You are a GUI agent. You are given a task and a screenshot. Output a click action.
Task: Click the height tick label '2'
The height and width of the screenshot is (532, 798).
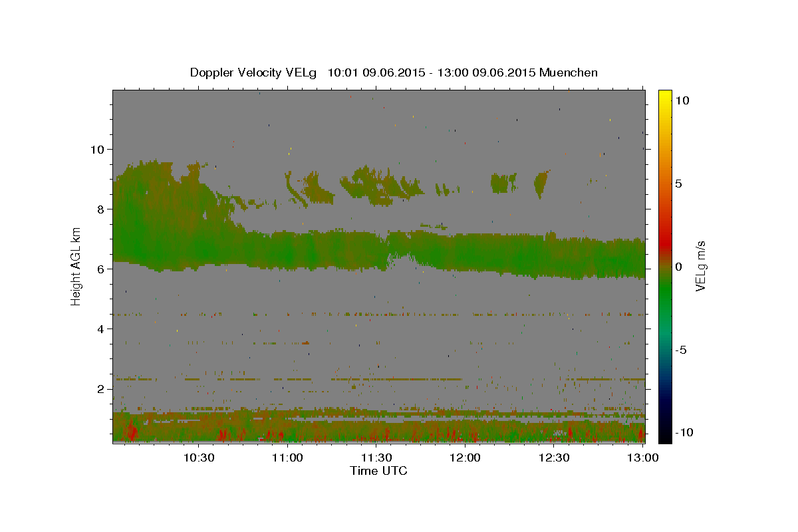tap(100, 389)
